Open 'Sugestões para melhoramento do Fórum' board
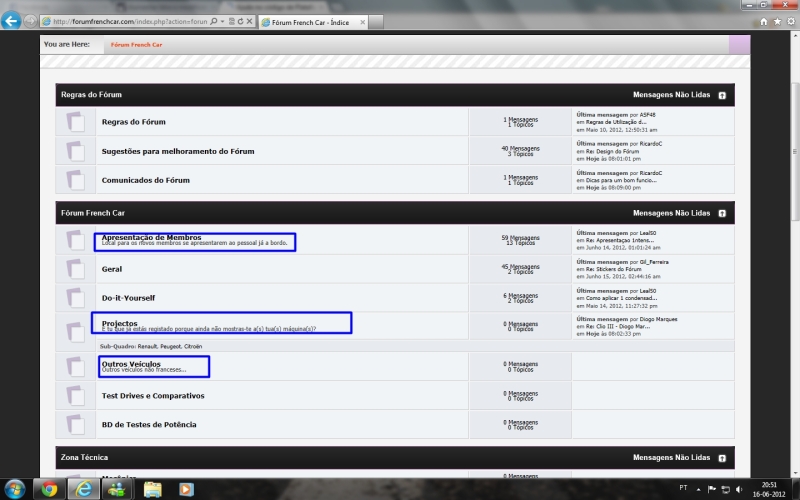The image size is (800, 500). (178, 152)
